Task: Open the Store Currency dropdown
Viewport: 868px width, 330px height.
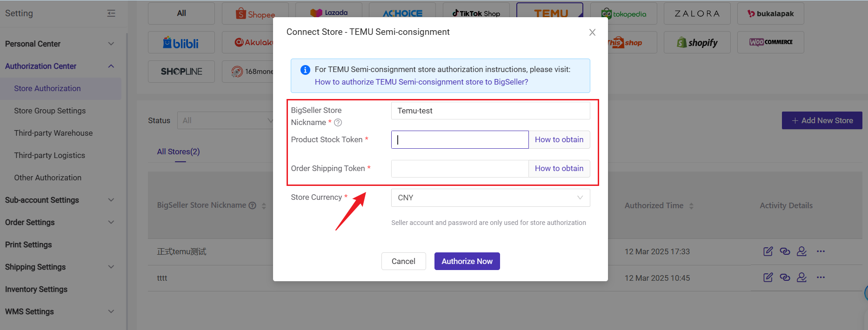Action: (491, 198)
